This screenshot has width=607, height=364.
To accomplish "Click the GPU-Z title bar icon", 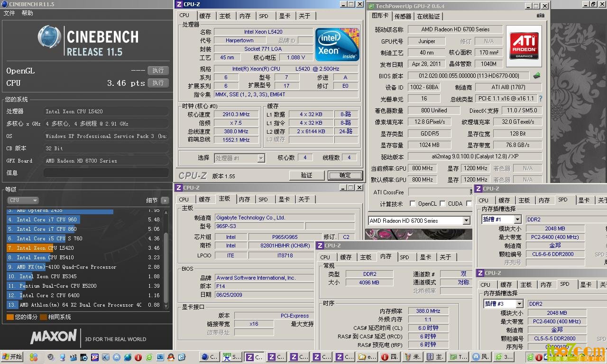I will click(x=371, y=6).
